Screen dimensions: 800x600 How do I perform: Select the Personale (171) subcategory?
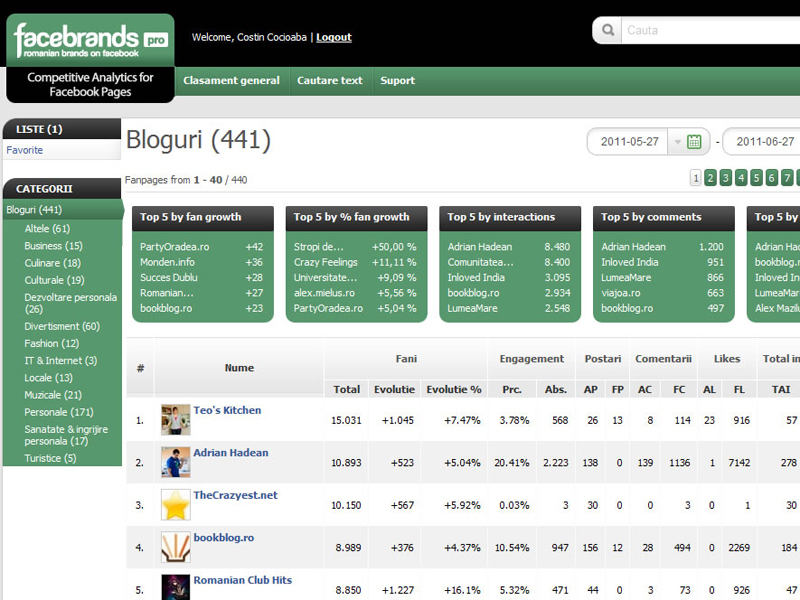59,412
